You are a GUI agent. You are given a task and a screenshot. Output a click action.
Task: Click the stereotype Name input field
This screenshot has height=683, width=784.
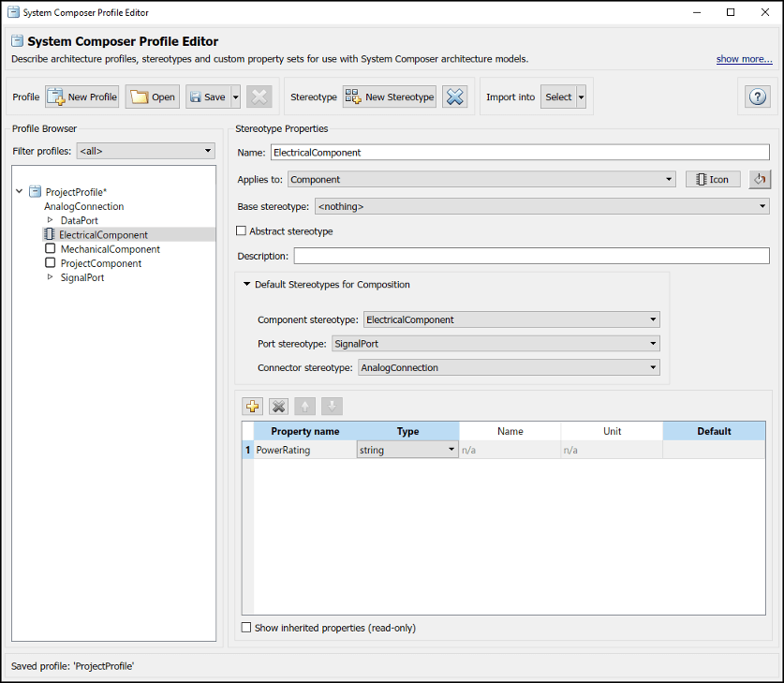tap(520, 153)
